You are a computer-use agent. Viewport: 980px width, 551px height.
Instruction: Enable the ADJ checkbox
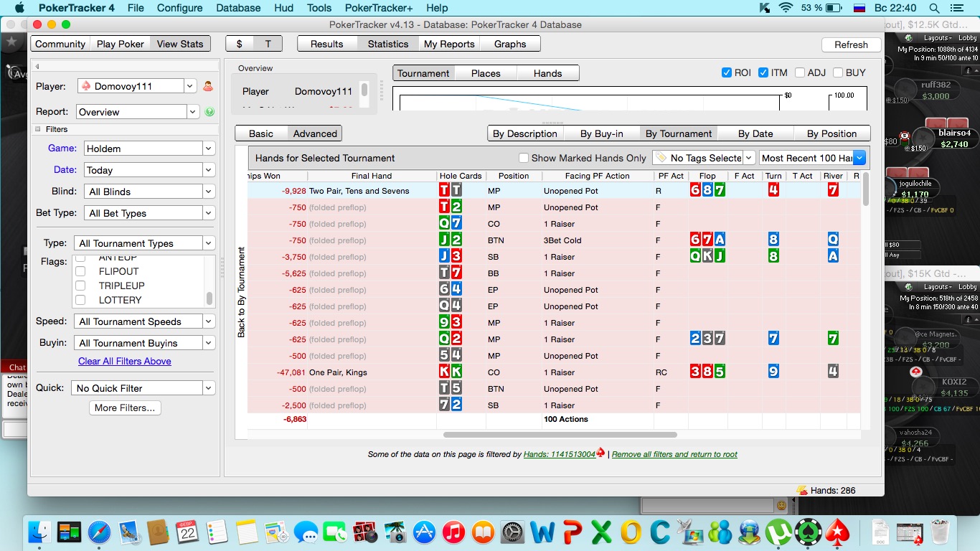tap(799, 72)
